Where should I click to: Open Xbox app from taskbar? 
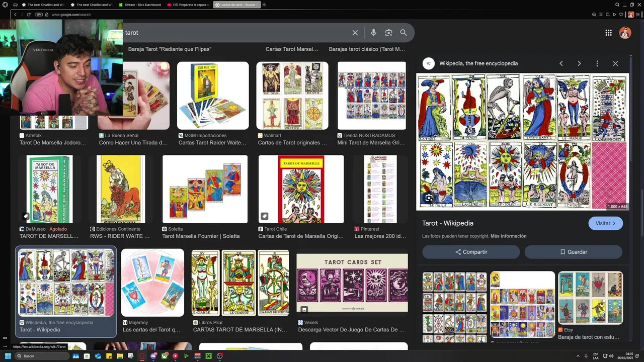pos(165,356)
